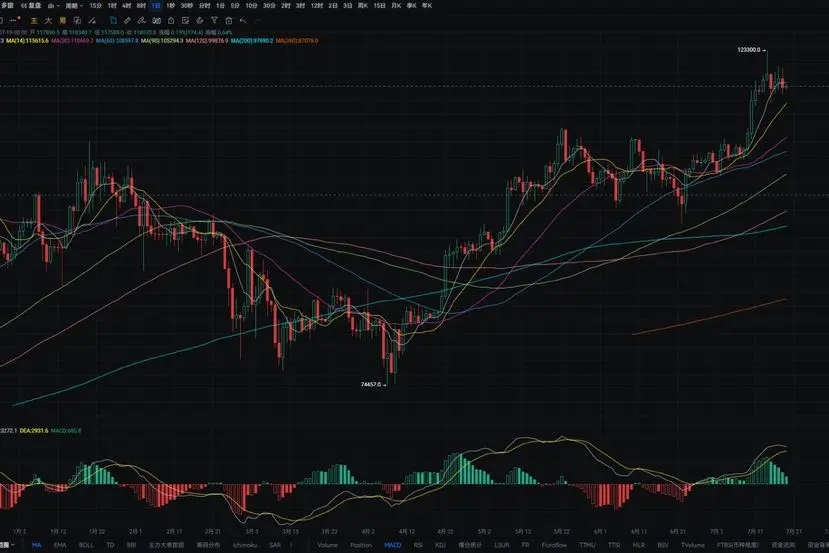Toggle the Position sub-indicator
Screen dimensions: 829x553
[x=361, y=545]
